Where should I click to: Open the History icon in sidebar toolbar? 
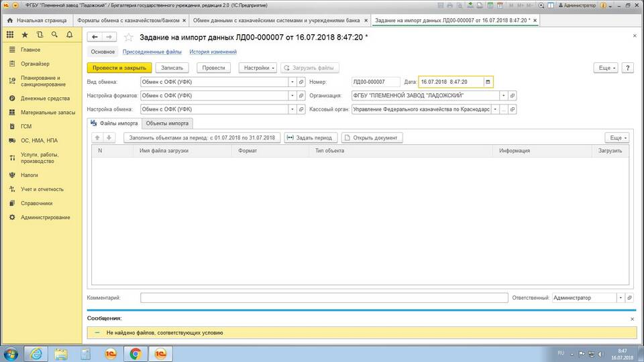click(40, 35)
